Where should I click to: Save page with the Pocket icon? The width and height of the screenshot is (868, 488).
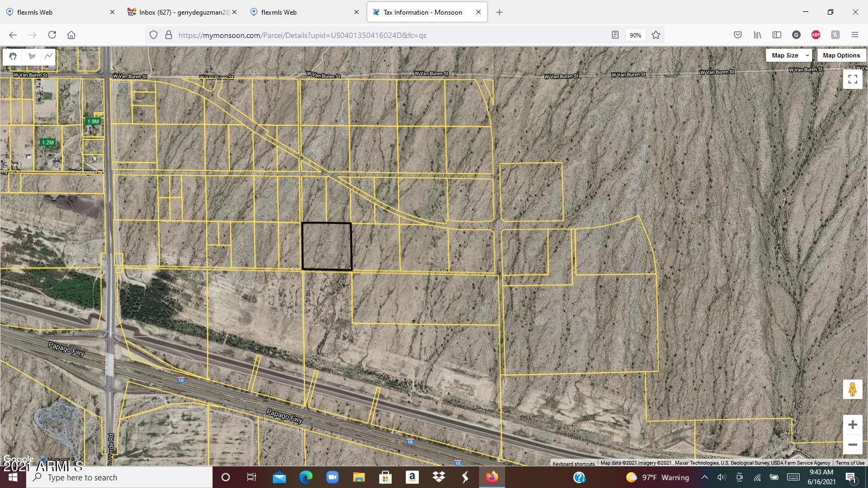click(x=737, y=34)
